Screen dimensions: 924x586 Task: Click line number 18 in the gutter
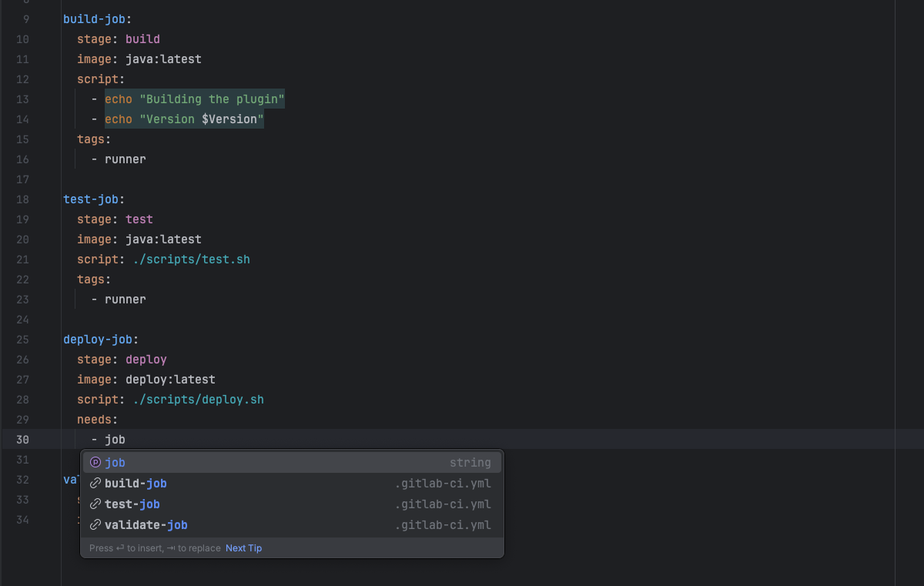(22, 199)
